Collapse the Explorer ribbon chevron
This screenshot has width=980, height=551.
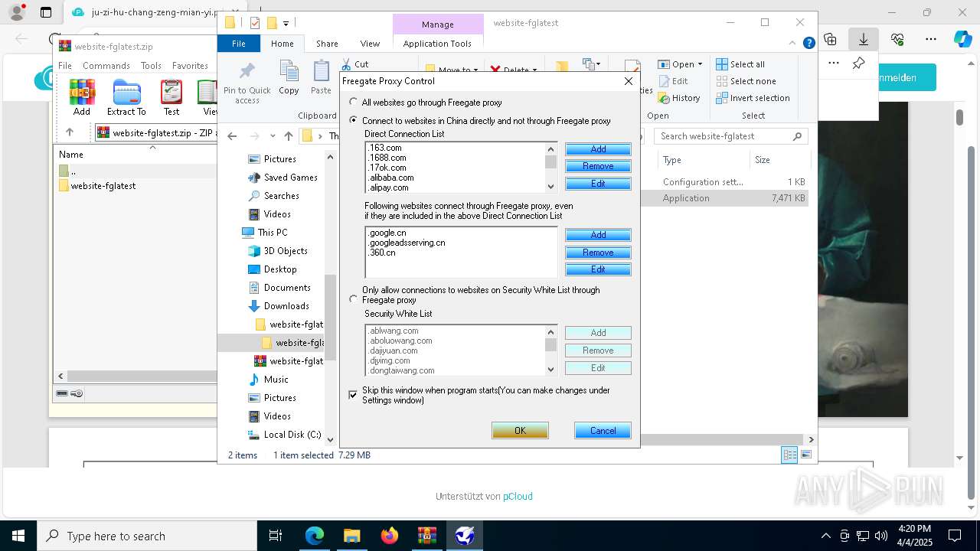pos(793,44)
